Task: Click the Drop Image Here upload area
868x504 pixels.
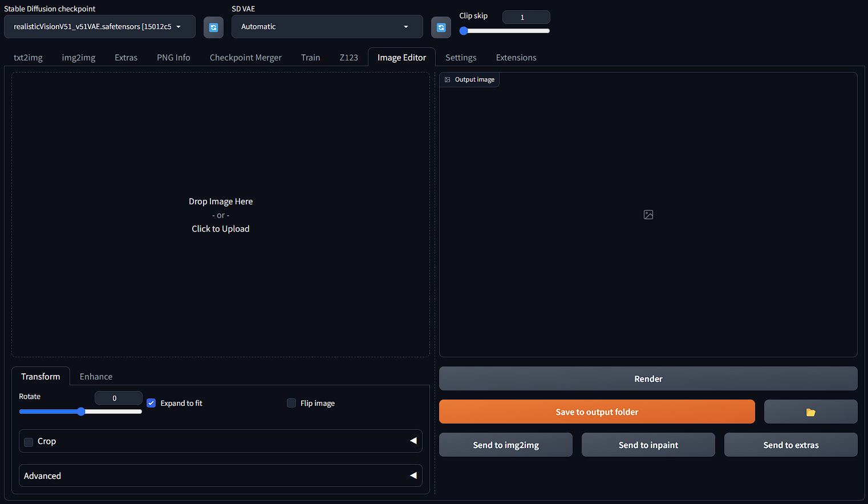Action: pos(221,215)
